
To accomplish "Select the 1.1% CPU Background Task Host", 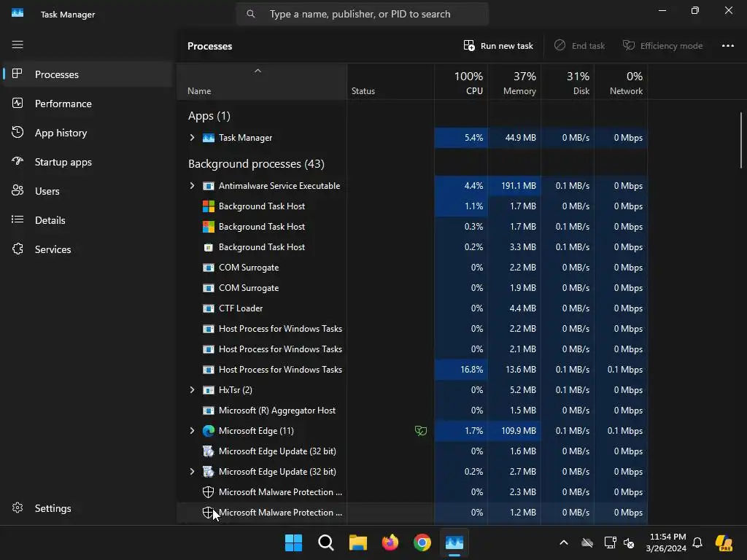I will coord(412,206).
